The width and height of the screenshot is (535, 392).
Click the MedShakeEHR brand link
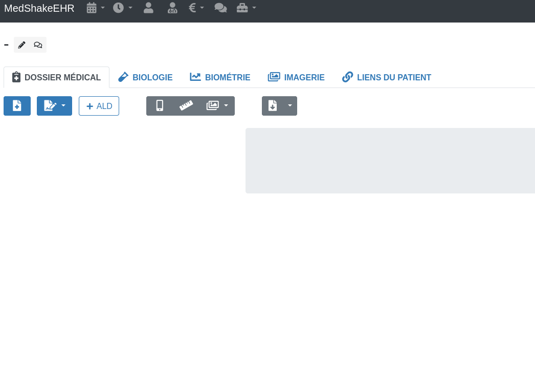point(39,8)
